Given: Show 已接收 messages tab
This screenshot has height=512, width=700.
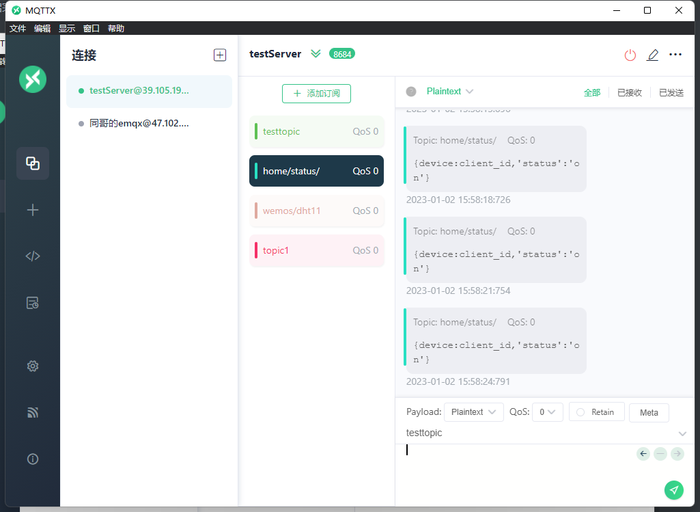Looking at the screenshot, I should pos(629,93).
